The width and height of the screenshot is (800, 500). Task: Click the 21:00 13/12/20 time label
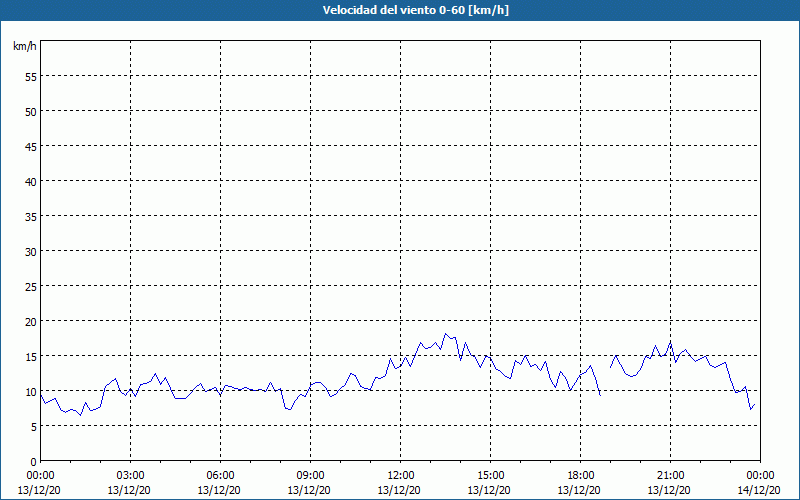click(x=670, y=483)
